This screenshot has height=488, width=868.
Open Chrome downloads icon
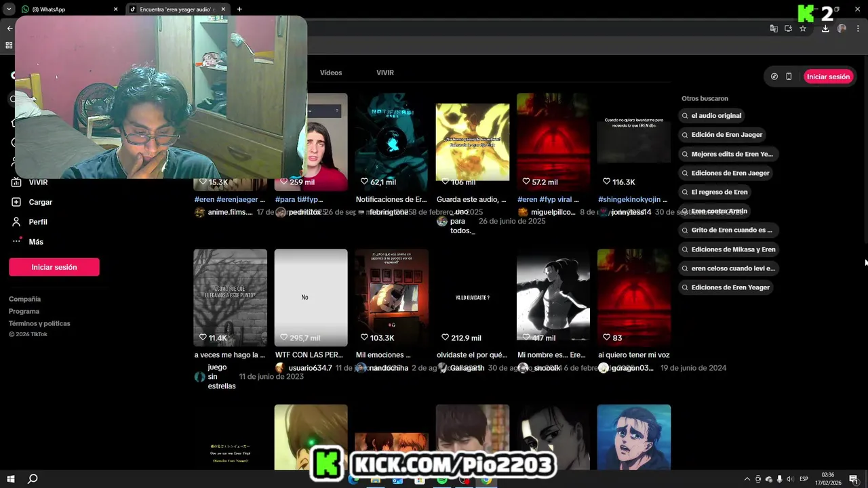click(x=825, y=28)
